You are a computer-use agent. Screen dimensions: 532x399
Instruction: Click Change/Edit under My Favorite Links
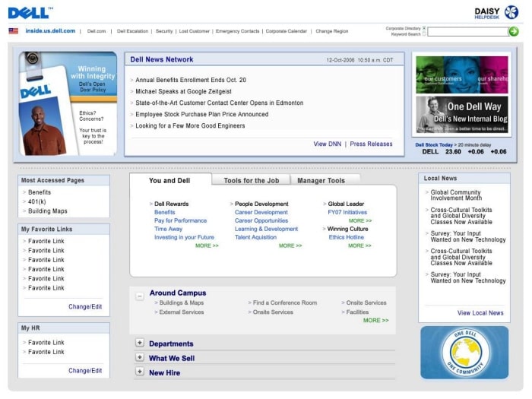pos(85,307)
